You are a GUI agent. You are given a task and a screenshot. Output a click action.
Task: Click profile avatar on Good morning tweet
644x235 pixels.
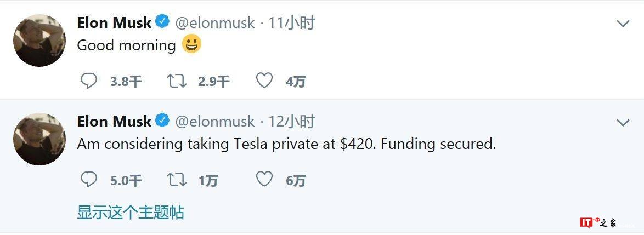[39, 41]
